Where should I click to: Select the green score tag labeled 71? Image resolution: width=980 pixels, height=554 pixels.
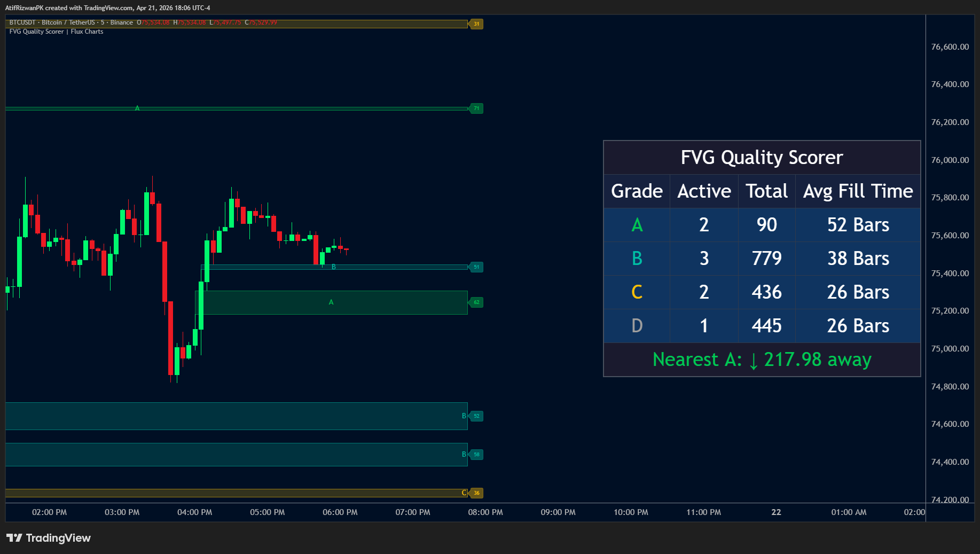click(476, 108)
